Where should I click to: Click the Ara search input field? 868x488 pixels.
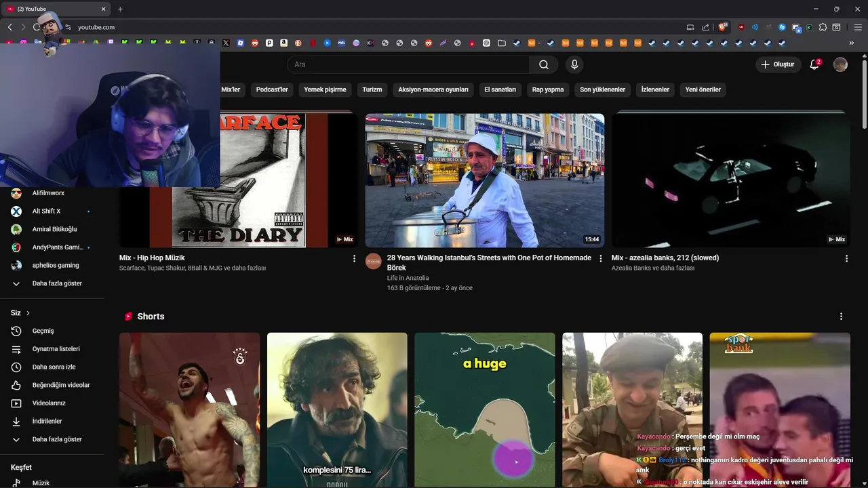point(410,64)
